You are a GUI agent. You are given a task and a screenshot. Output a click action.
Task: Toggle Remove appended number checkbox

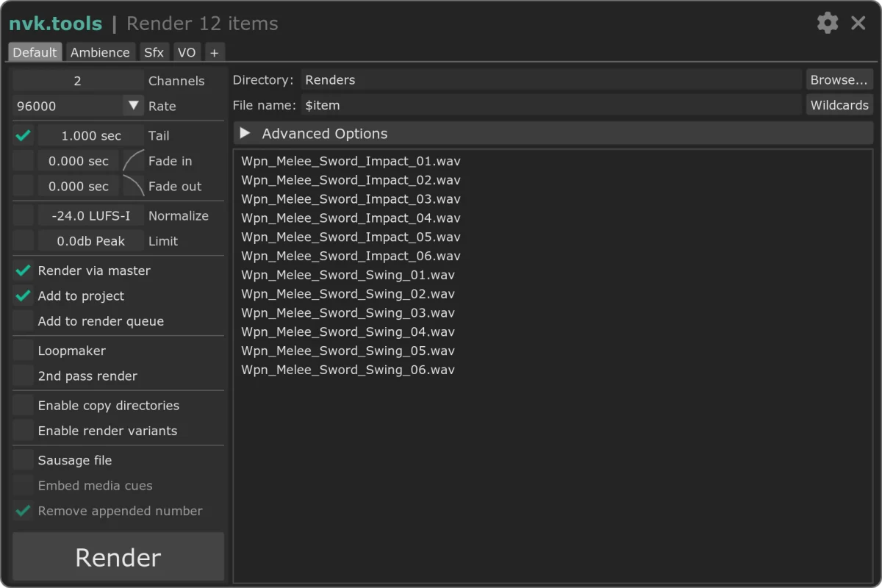point(24,510)
